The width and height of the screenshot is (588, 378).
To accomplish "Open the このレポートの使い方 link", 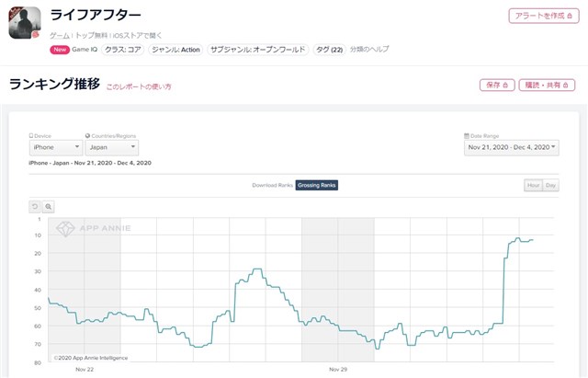I will pyautogui.click(x=139, y=86).
